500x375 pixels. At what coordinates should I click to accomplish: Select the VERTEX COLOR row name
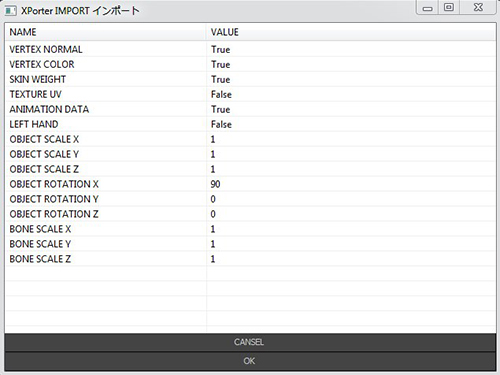click(42, 64)
